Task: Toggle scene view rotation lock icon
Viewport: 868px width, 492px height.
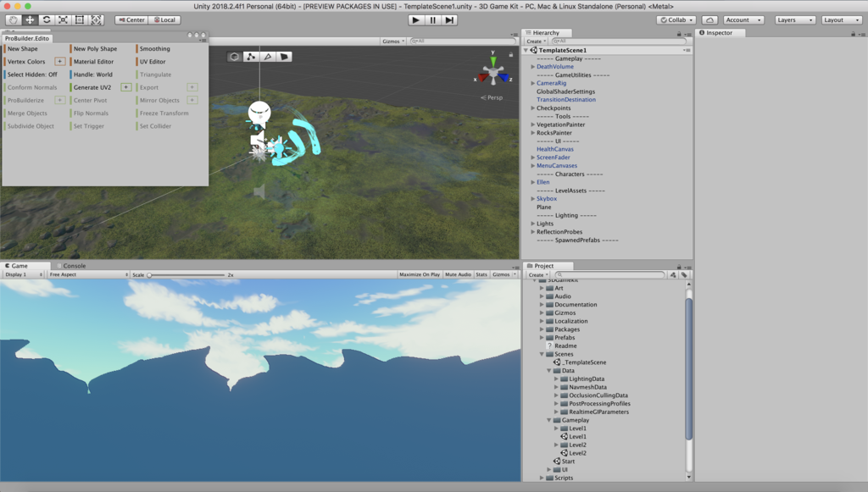Action: [x=511, y=55]
